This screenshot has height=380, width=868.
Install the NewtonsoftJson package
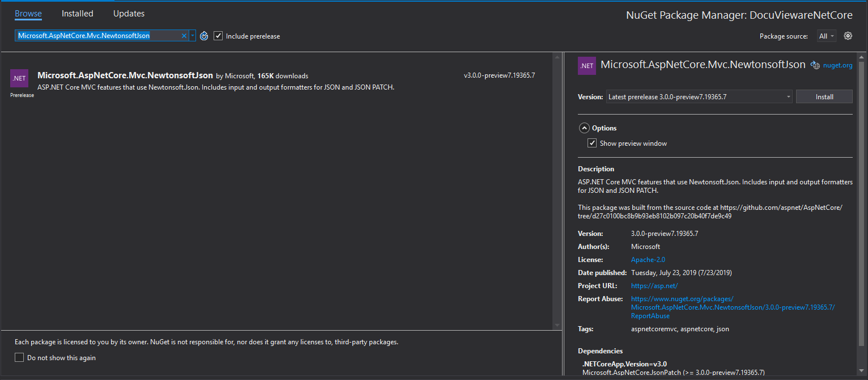[x=824, y=96]
